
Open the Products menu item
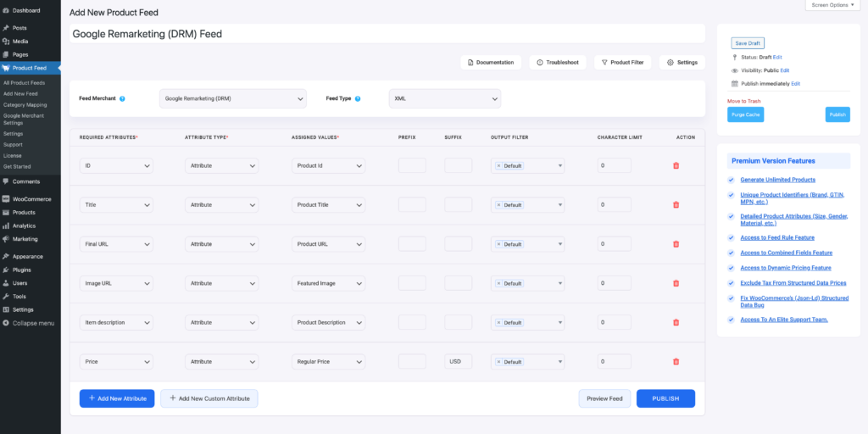point(24,213)
